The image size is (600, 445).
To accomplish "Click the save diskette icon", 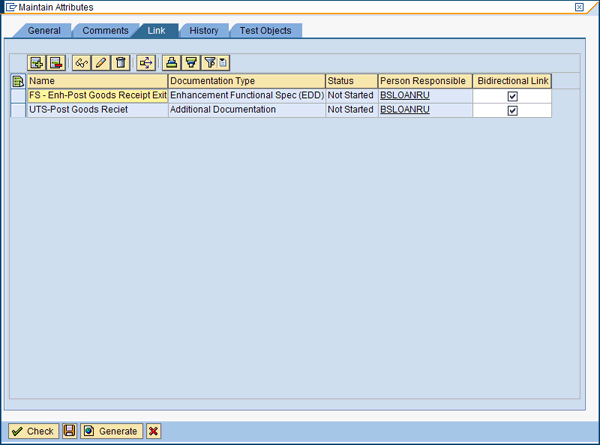I will (x=69, y=431).
